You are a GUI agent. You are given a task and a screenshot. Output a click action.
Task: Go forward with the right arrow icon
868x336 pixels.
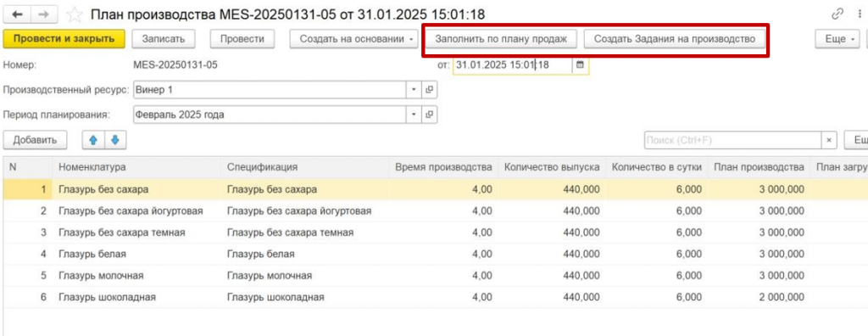point(43,14)
